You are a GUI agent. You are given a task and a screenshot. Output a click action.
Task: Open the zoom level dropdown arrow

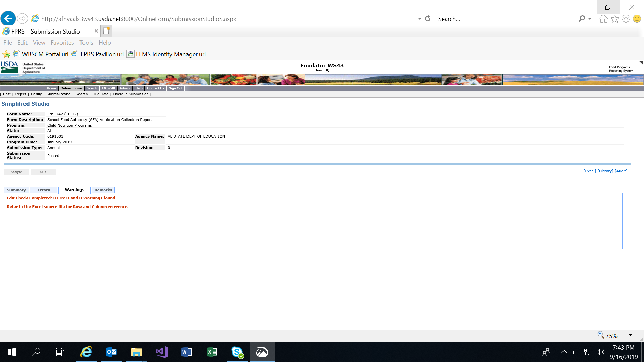(630, 335)
